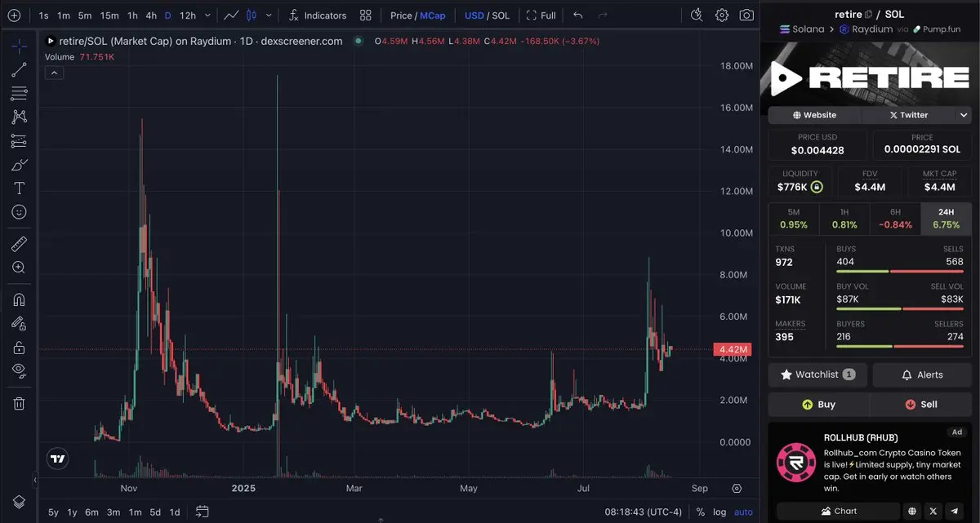The height and width of the screenshot is (523, 980).
Task: Select the 6H price change tab
Action: click(895, 218)
